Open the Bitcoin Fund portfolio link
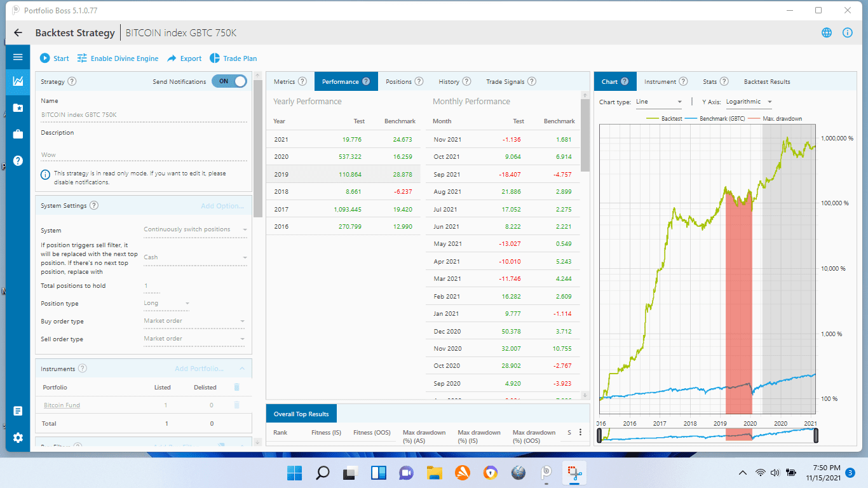868x488 pixels. (x=62, y=405)
